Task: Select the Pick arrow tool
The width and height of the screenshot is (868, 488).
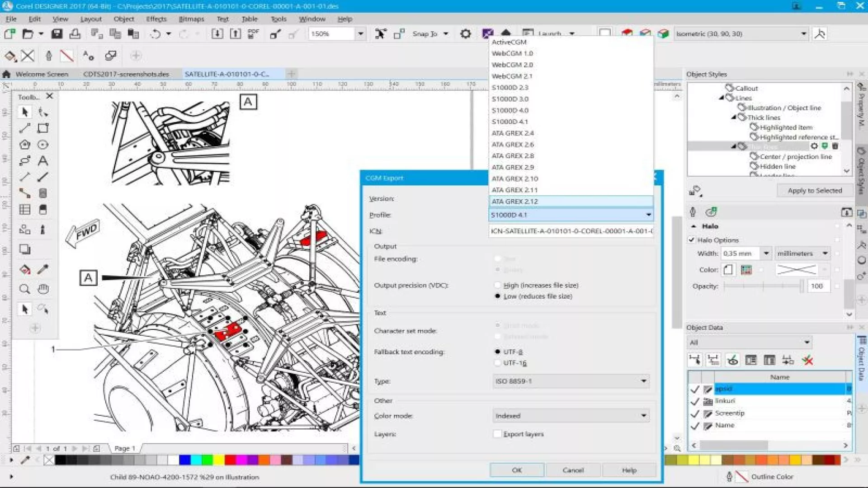Action: [x=24, y=112]
